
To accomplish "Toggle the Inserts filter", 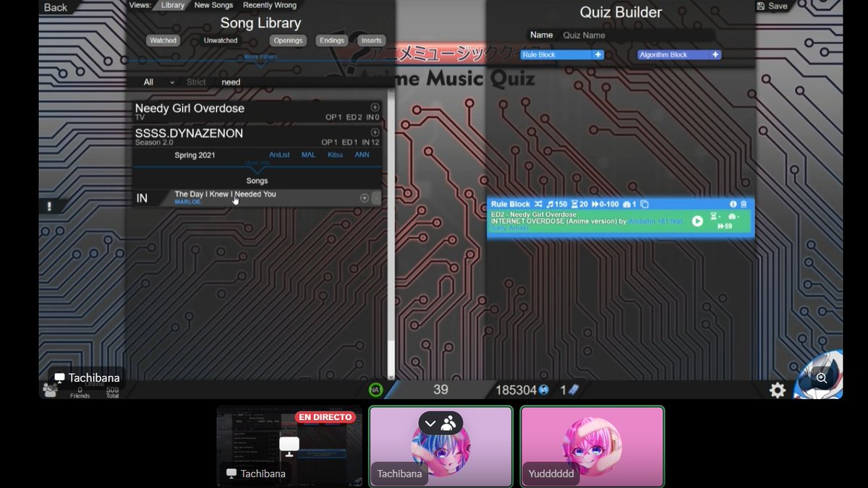I will [371, 40].
